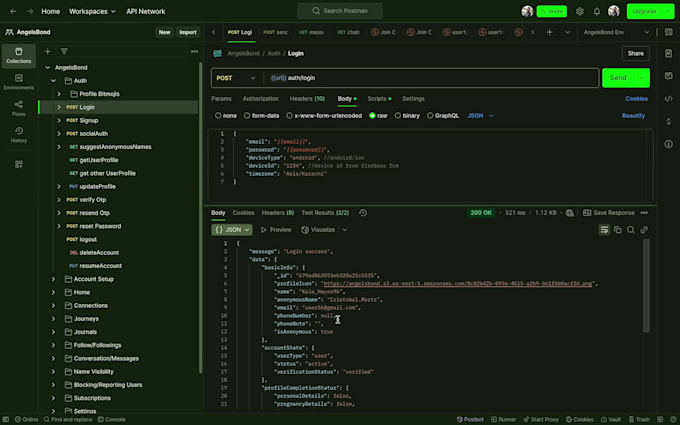This screenshot has height=425, width=680.
Task: Open the code snippet icon in right sidebar
Action: pos(668,98)
